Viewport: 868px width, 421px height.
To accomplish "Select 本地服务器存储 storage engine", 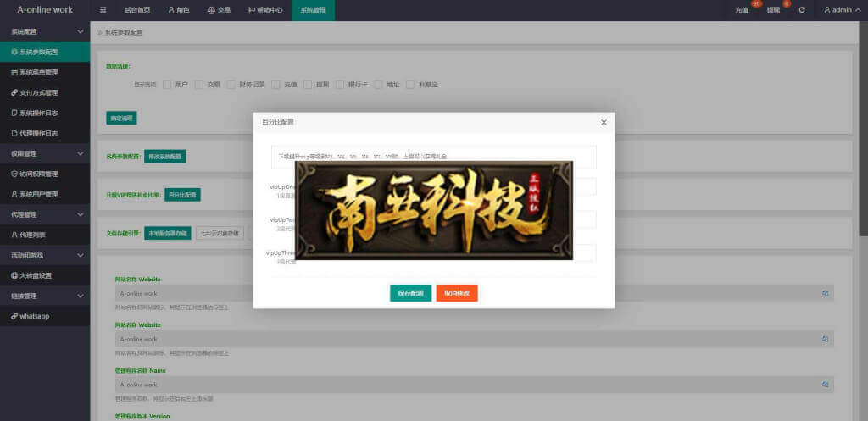I will point(168,233).
